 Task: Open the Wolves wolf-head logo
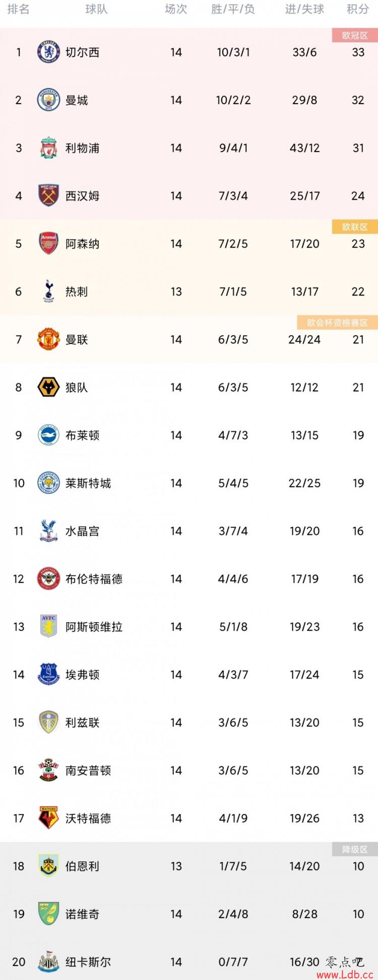pos(48,387)
